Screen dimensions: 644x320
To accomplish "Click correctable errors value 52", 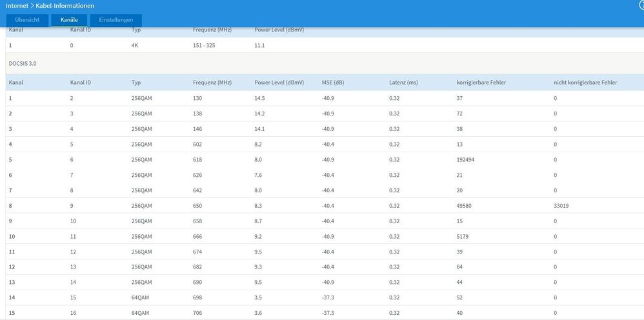I will point(459,297).
